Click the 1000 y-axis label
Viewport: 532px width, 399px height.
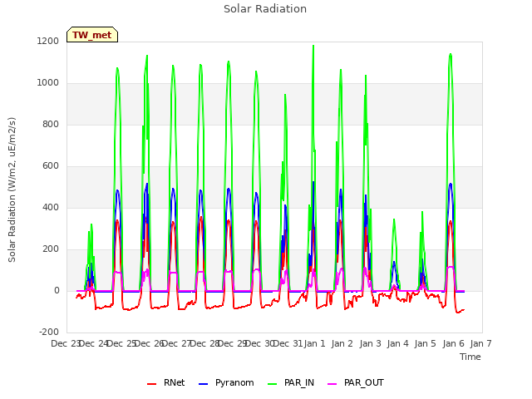(x=48, y=83)
